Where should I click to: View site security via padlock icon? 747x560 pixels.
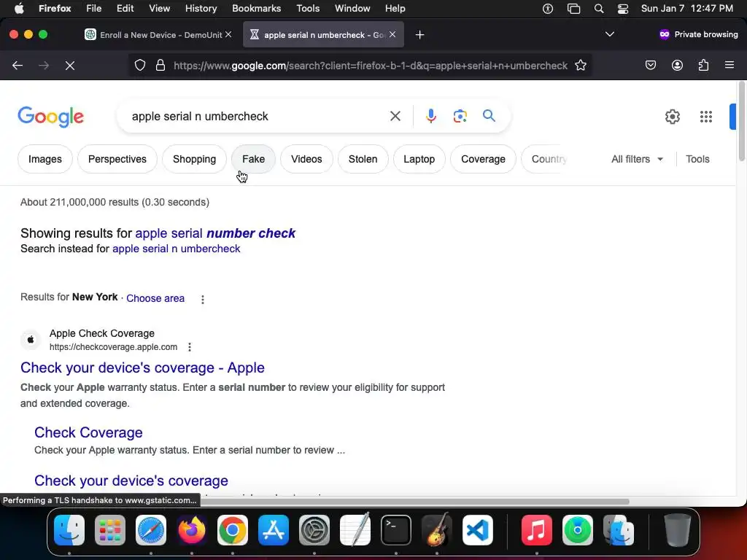click(x=160, y=65)
